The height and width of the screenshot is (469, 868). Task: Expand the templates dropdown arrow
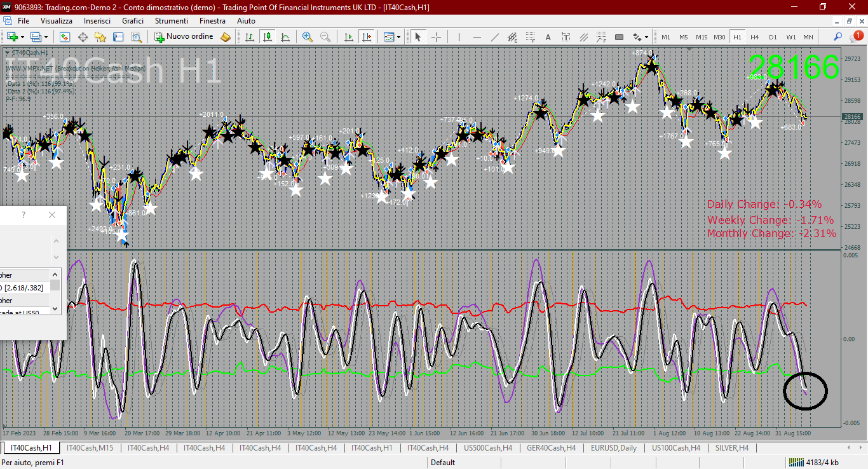click(398, 37)
